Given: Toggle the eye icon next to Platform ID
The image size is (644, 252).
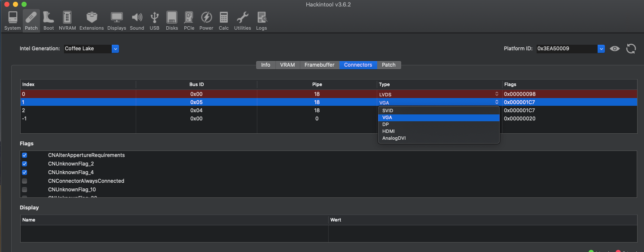Looking at the screenshot, I should point(615,49).
